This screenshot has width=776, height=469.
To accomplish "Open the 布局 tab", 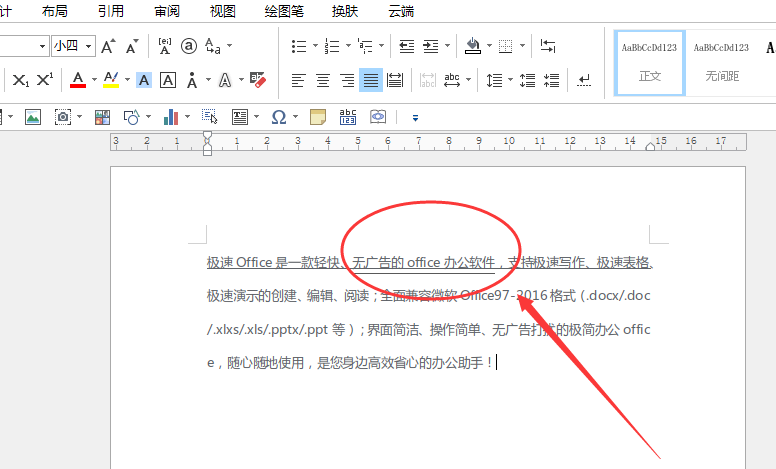I will click(55, 11).
